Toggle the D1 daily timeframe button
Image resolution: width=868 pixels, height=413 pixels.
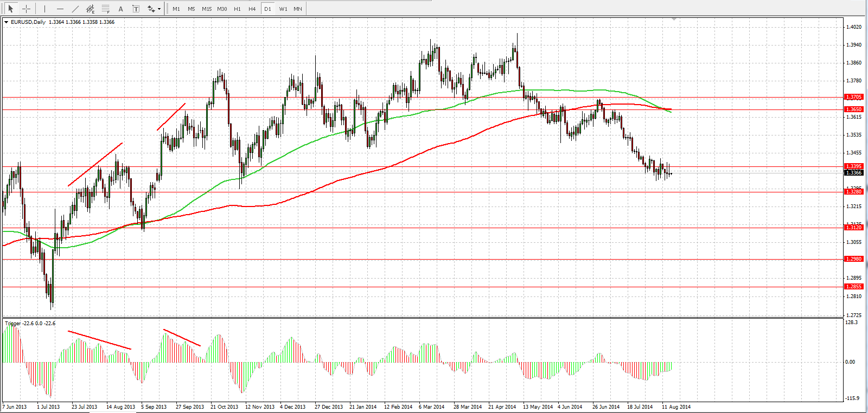click(267, 9)
